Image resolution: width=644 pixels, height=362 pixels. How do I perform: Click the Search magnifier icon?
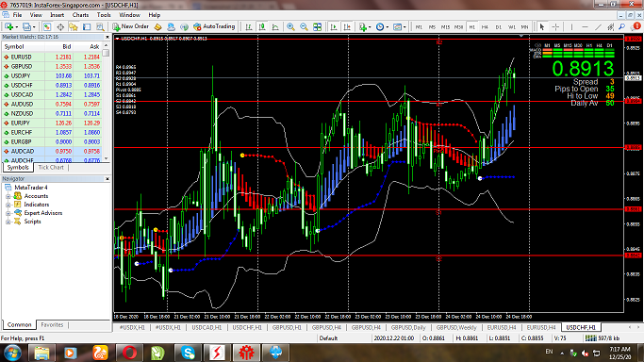pos(622,26)
